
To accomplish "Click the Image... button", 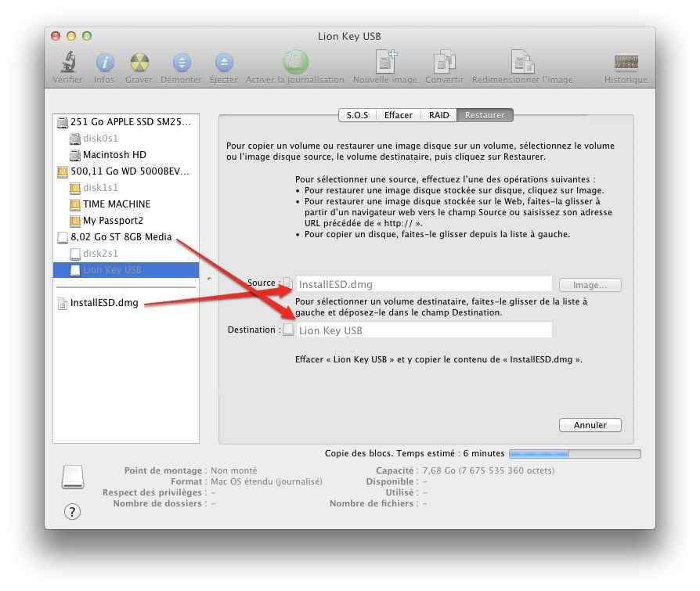I will [590, 285].
